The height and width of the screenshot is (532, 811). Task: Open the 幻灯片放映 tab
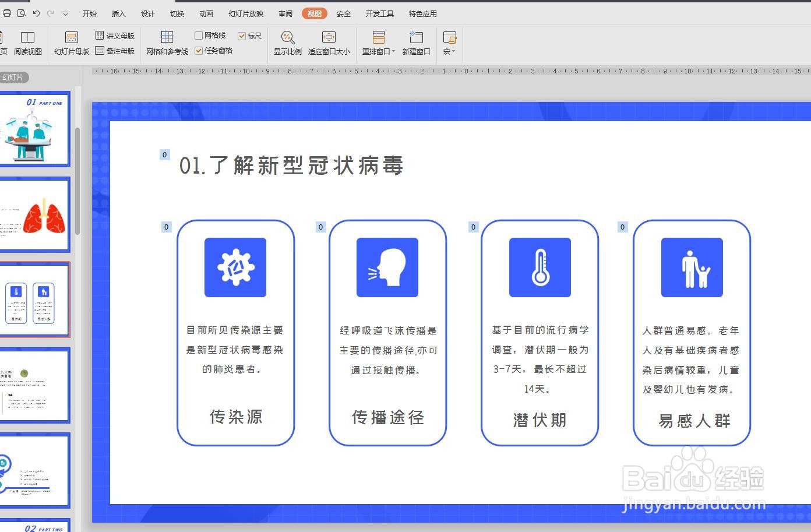coord(246,13)
